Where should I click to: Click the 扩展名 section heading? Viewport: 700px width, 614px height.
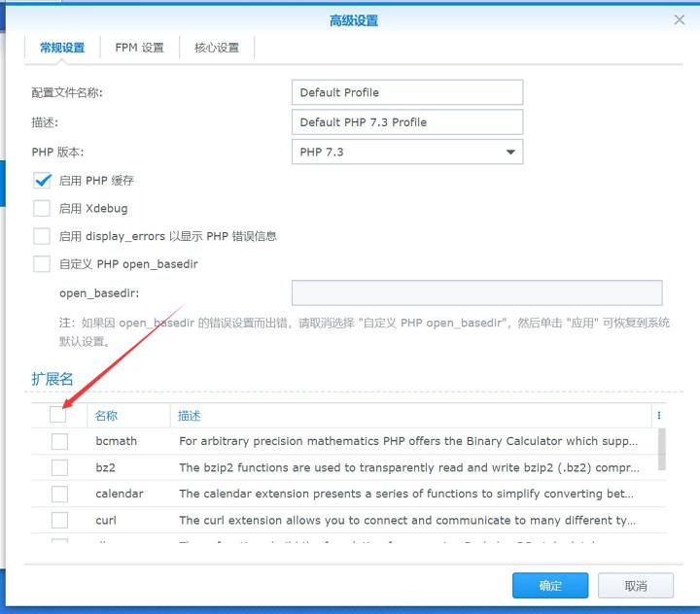pos(52,379)
